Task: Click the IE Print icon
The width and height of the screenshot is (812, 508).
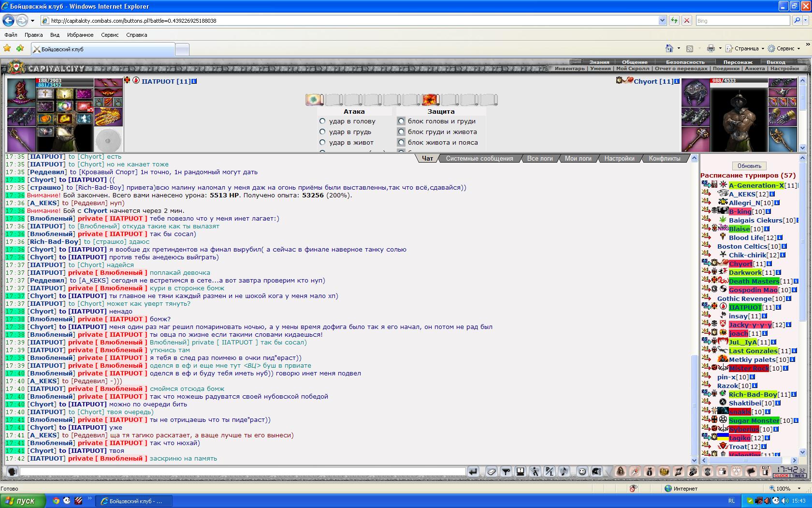Action: (710, 48)
